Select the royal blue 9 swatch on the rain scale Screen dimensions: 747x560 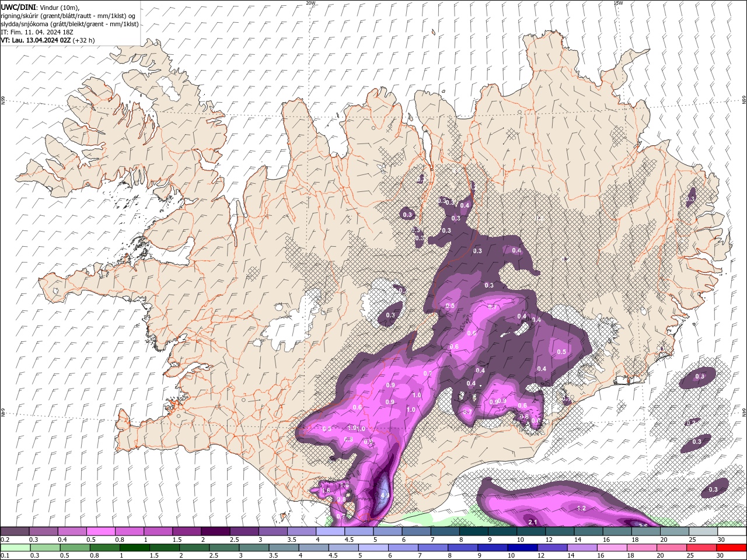coord(493,548)
